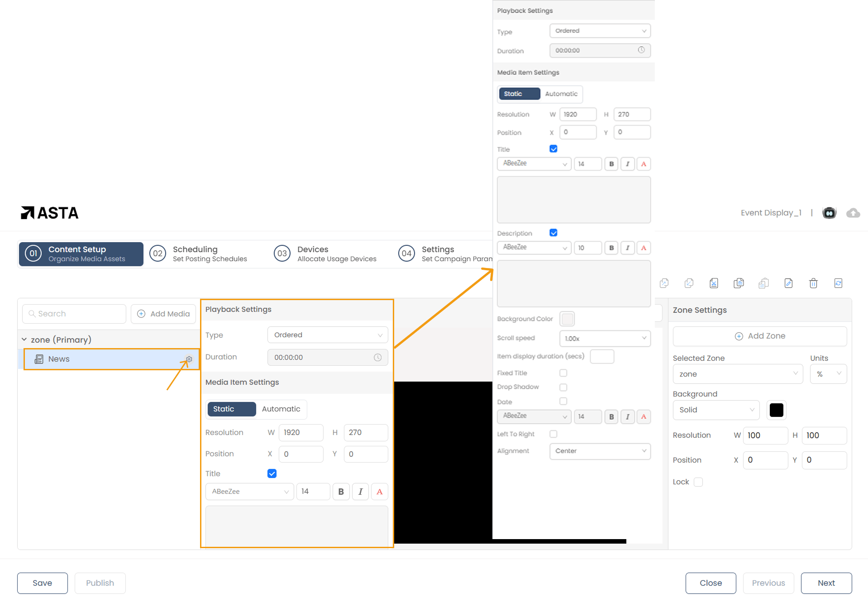Click the Add Zone button
Screen dimensions: 868x607
point(759,336)
